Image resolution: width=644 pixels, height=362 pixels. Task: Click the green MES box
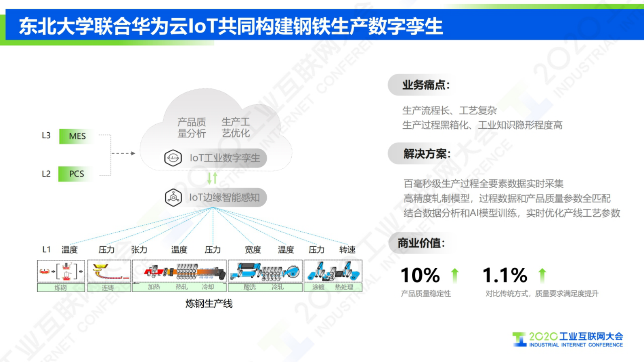point(77,136)
